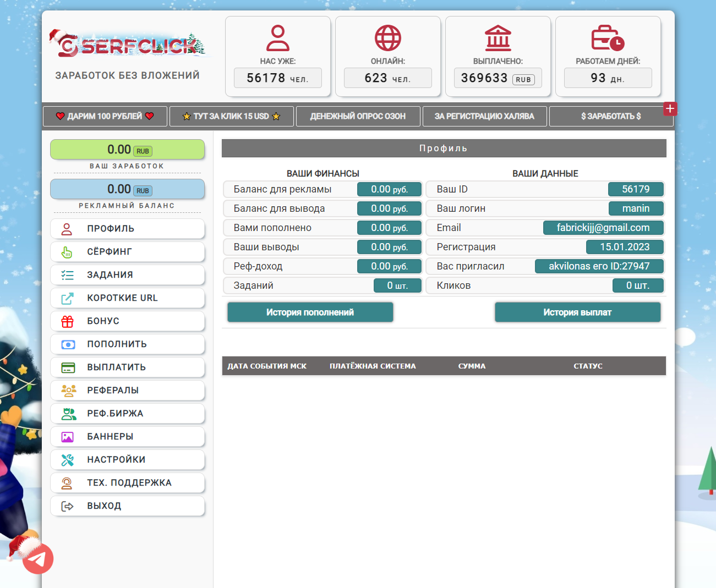Open the ПОПОЛНИТЬ page
Viewport: 716px width, 588px height.
point(128,344)
